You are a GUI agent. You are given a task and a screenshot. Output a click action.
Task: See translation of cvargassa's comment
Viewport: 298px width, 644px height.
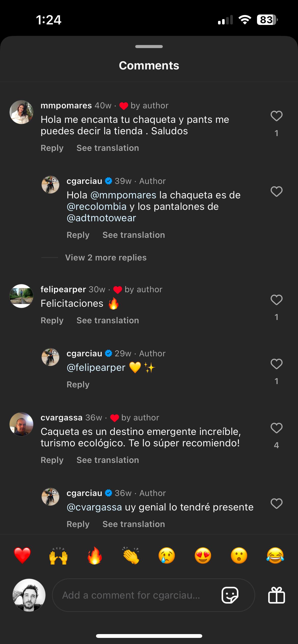tap(108, 460)
